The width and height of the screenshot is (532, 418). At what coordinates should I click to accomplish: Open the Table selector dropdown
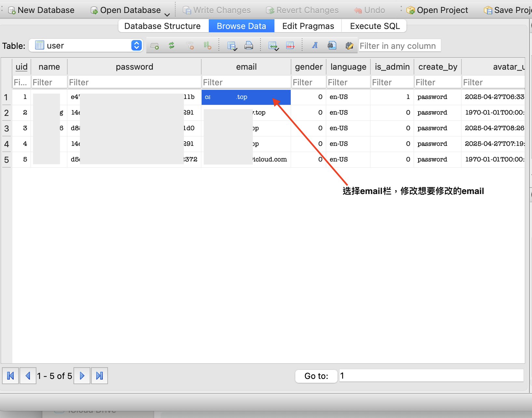(136, 45)
